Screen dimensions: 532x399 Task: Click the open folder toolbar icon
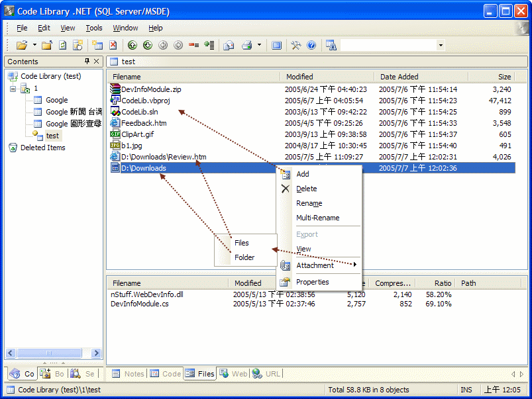(22, 45)
